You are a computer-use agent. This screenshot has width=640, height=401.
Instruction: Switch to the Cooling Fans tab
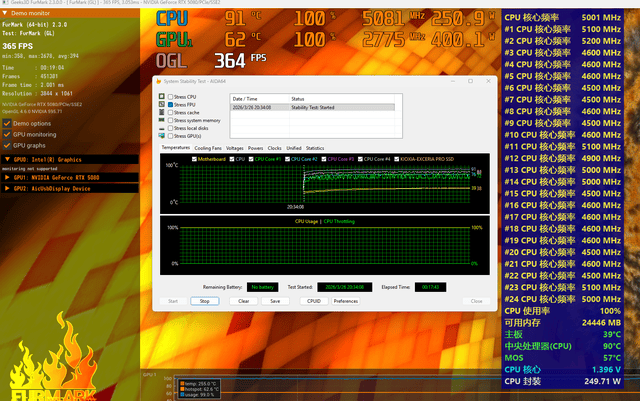208,148
